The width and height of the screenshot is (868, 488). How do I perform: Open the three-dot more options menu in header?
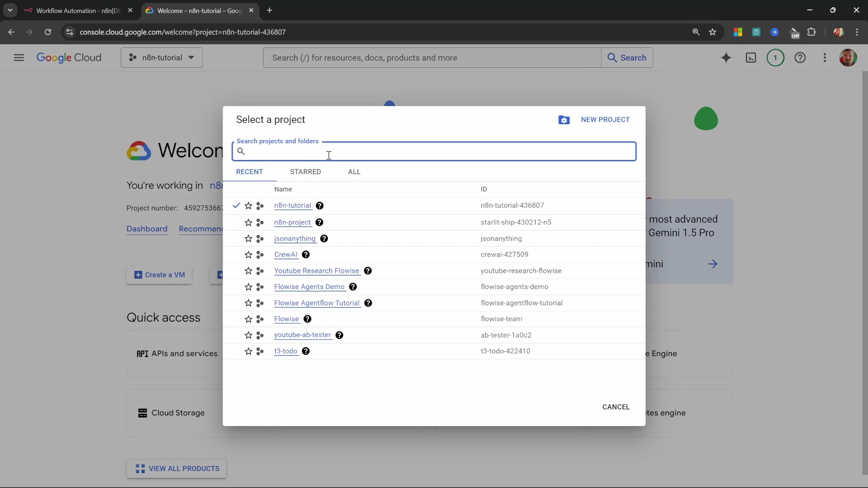[x=825, y=58]
